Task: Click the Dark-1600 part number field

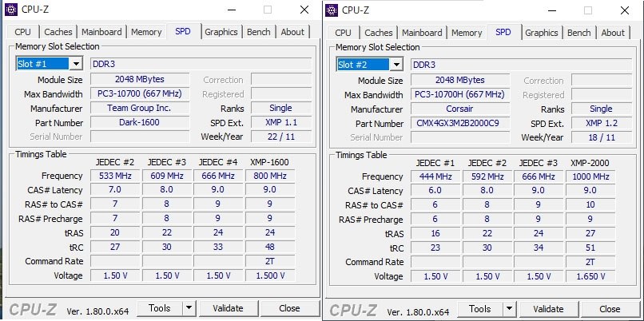Action: pyautogui.click(x=139, y=122)
